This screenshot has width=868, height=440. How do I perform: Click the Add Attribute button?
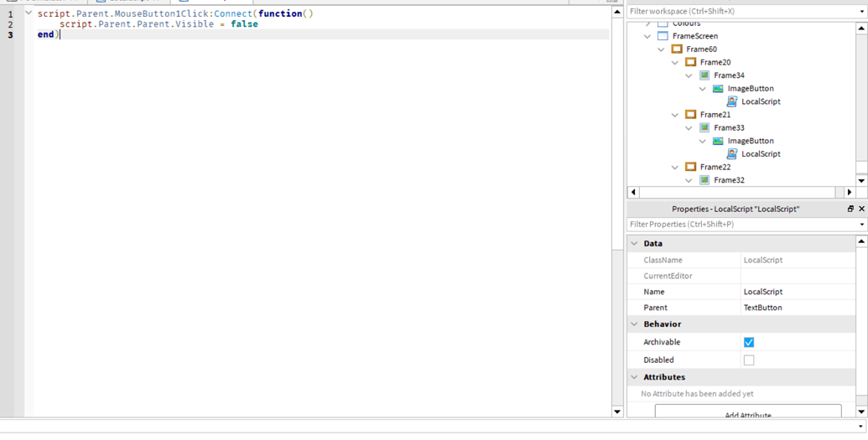click(x=748, y=412)
